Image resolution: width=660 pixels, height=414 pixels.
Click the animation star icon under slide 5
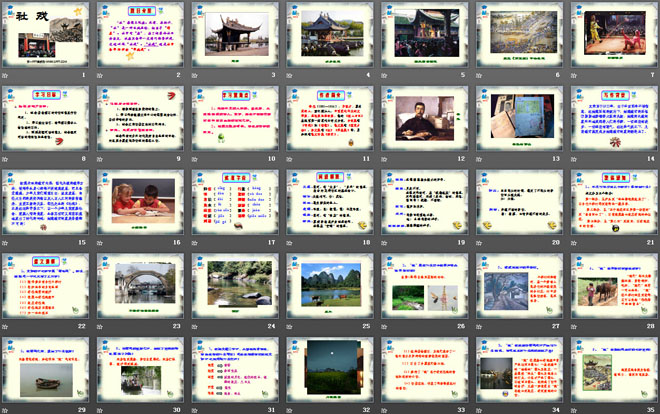384,76
